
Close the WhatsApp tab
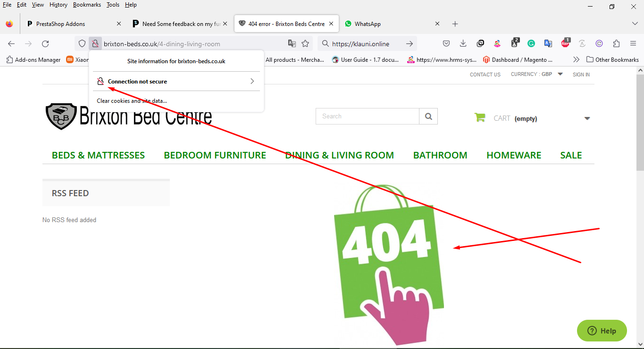tap(437, 24)
